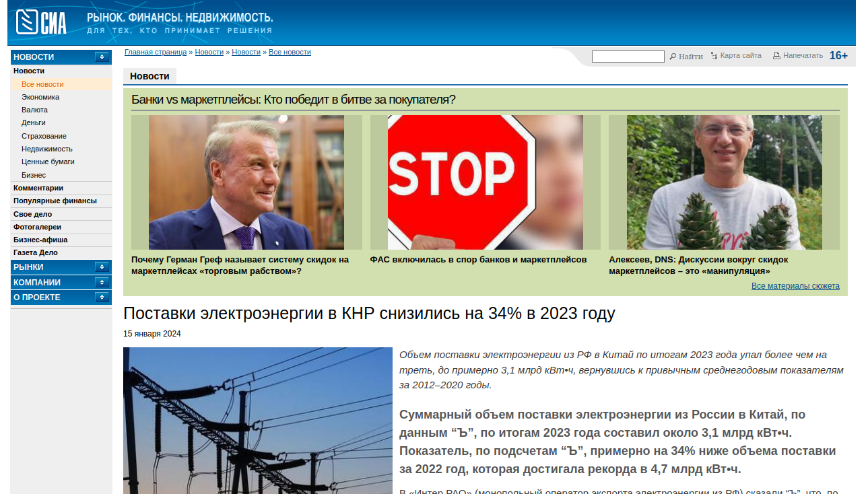This screenshot has width=868, height=494.
Task: Select the Новости tab above the story block
Action: tap(149, 76)
